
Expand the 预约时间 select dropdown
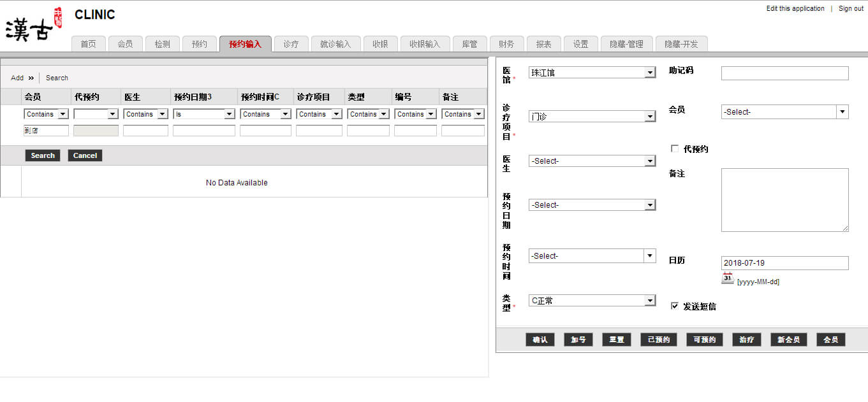pos(592,256)
